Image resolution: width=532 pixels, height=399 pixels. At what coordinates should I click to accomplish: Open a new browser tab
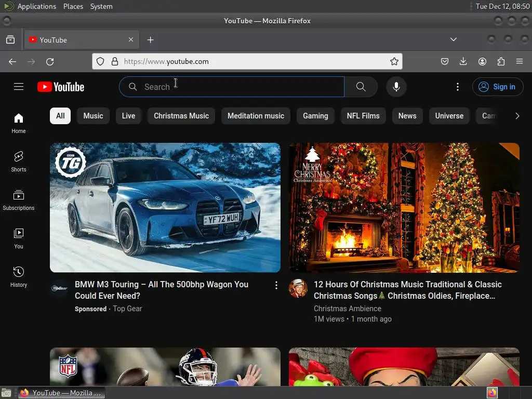(150, 39)
